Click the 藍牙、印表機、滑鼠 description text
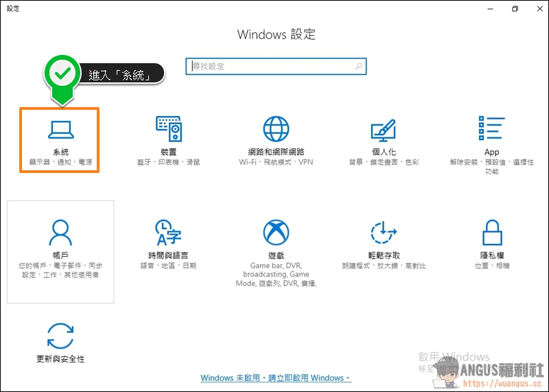549x392 pixels. tap(168, 163)
